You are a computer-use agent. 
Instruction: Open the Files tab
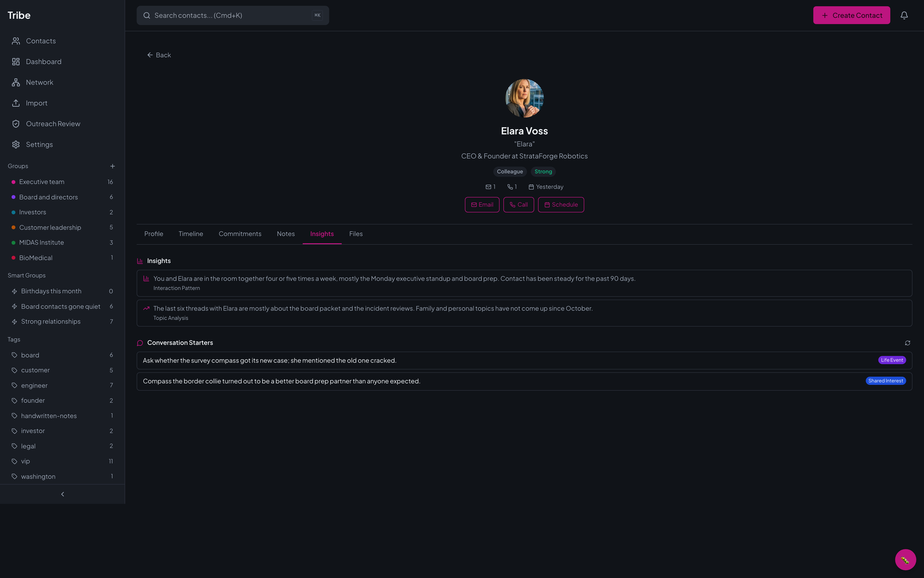coord(356,234)
